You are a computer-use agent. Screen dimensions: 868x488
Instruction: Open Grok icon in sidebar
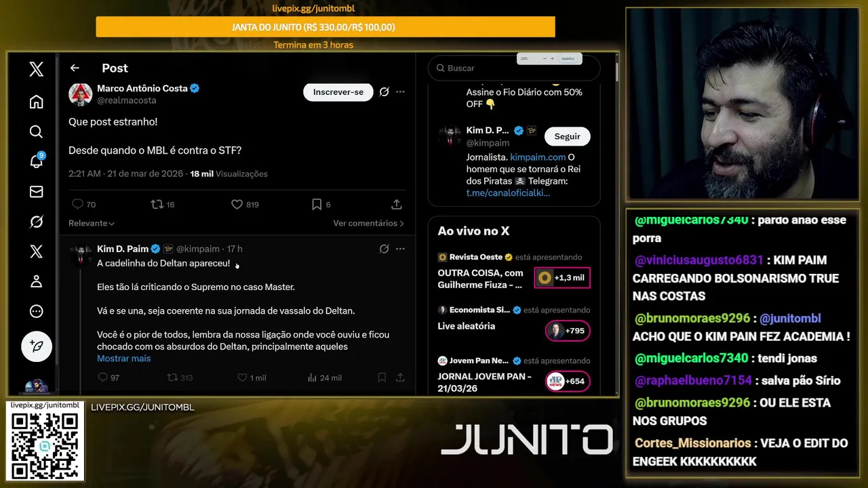click(37, 222)
